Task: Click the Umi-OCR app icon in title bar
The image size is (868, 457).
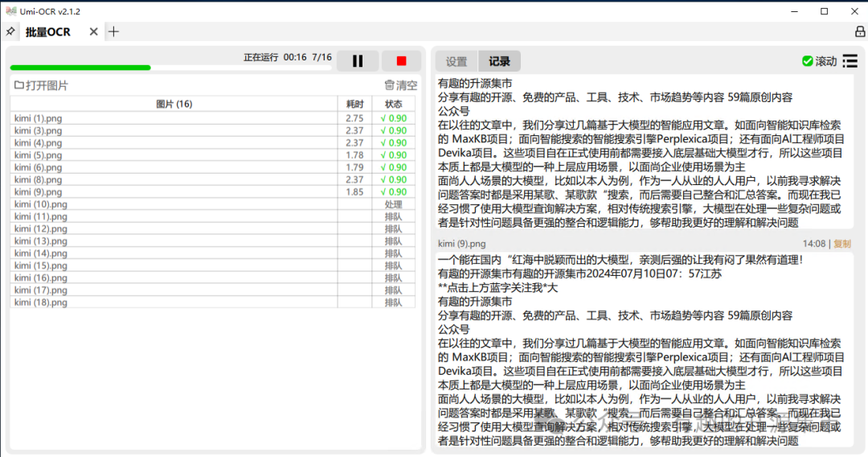Action: click(10, 11)
